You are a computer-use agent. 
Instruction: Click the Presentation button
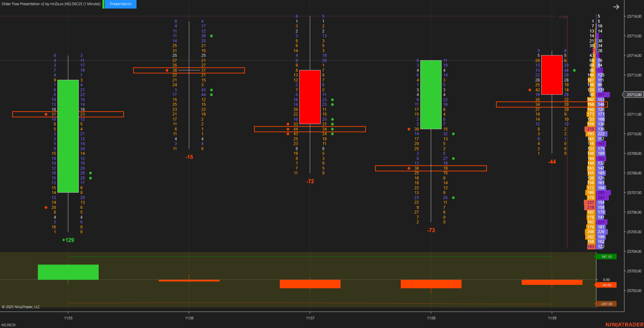(121, 4)
